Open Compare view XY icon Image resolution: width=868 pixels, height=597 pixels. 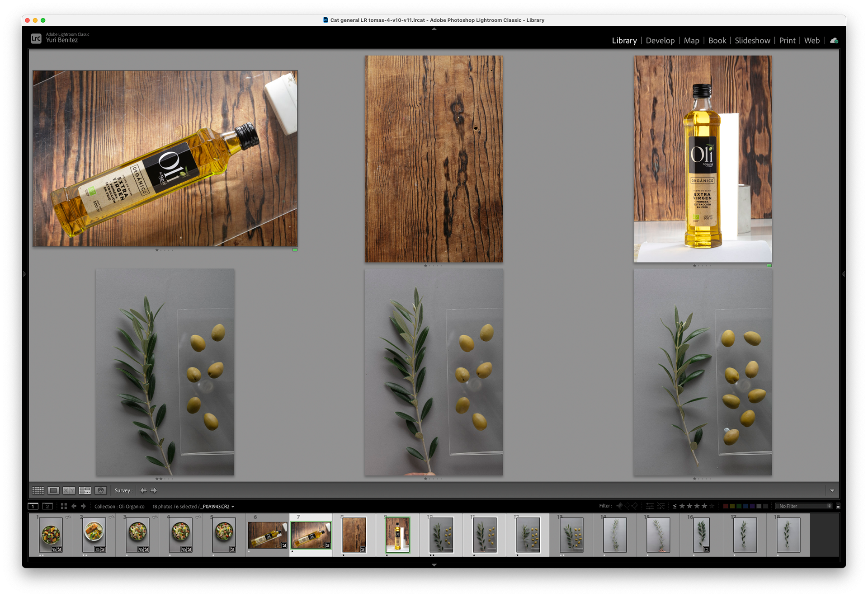[x=69, y=490]
